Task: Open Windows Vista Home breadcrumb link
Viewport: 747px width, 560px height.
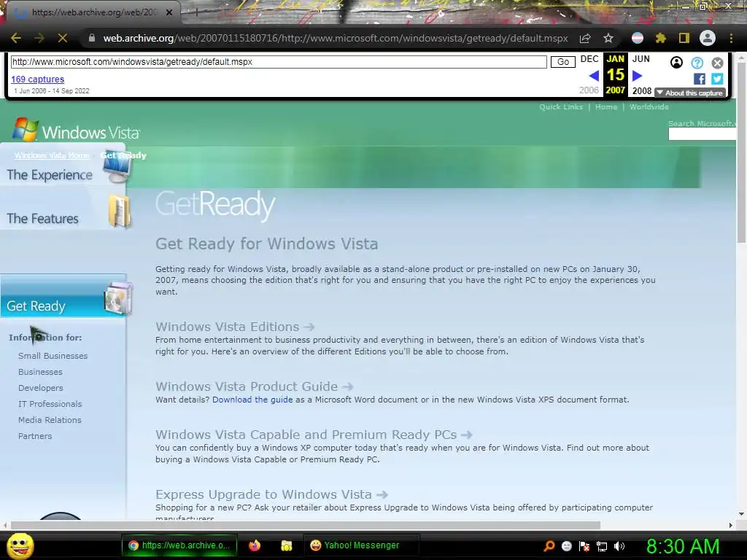Action: [52, 155]
